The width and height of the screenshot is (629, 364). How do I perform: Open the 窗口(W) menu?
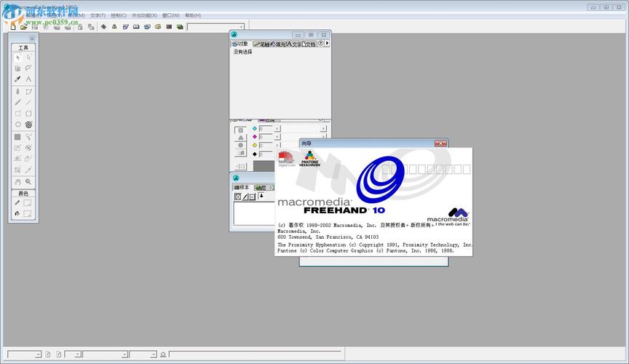171,15
